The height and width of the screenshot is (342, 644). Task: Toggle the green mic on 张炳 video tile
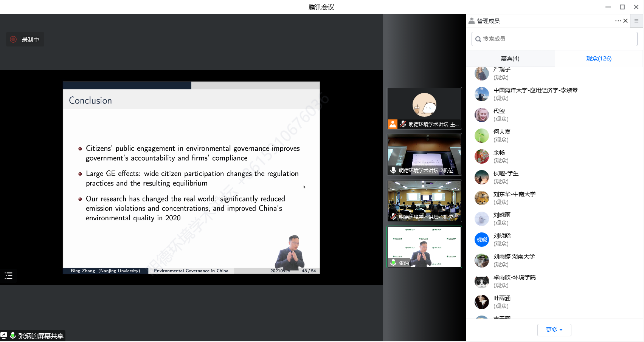[x=393, y=263]
